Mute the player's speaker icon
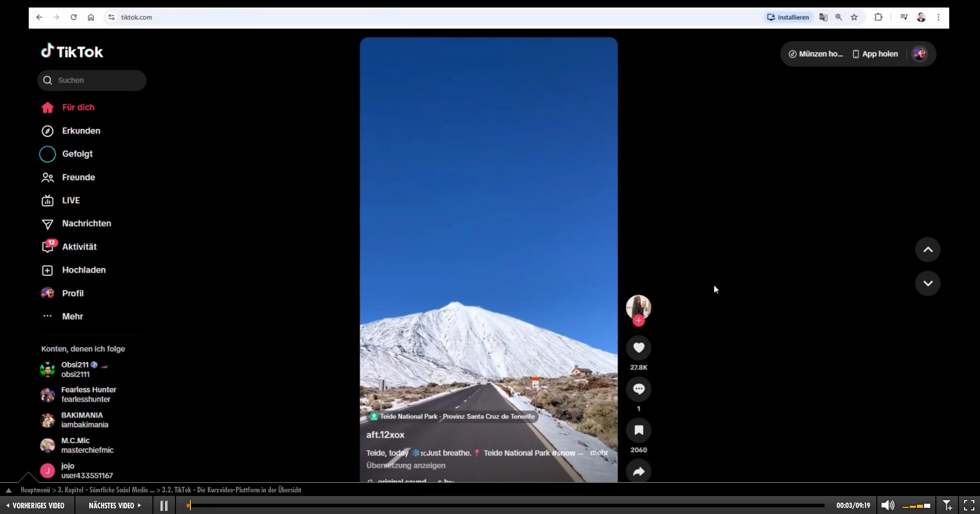 coord(887,506)
